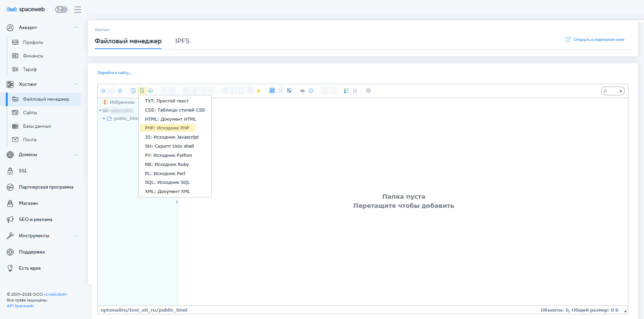Click the cloud upload files icon

150,91
